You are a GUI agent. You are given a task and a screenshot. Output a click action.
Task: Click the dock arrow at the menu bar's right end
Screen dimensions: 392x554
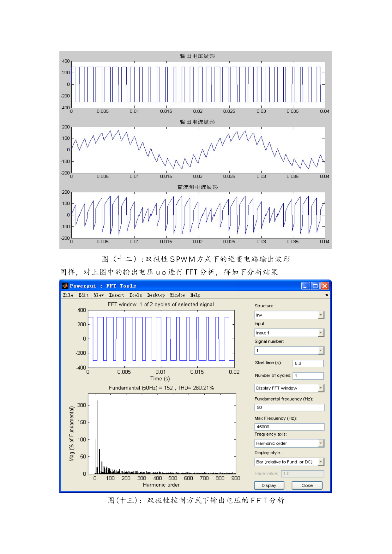coord(326,295)
